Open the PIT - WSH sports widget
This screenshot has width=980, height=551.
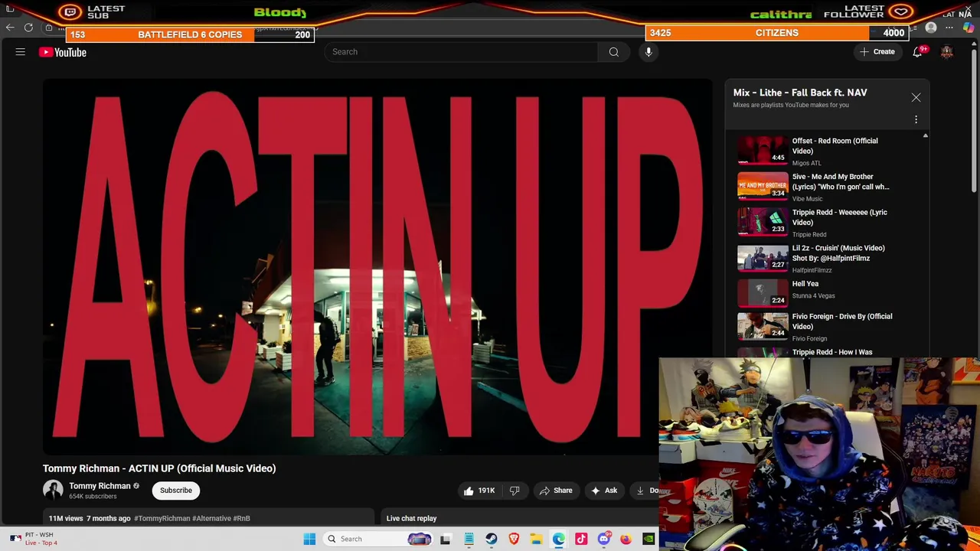[34, 539]
